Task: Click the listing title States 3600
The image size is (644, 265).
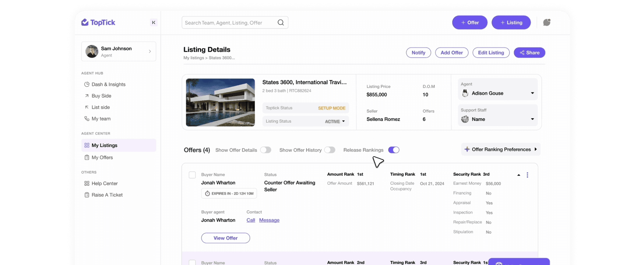Action: coord(304,82)
